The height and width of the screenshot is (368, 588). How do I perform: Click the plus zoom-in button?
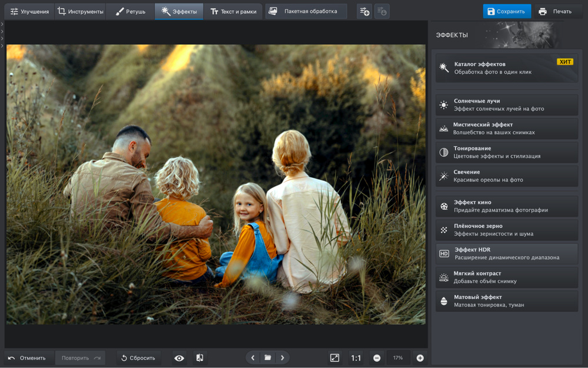pos(420,358)
